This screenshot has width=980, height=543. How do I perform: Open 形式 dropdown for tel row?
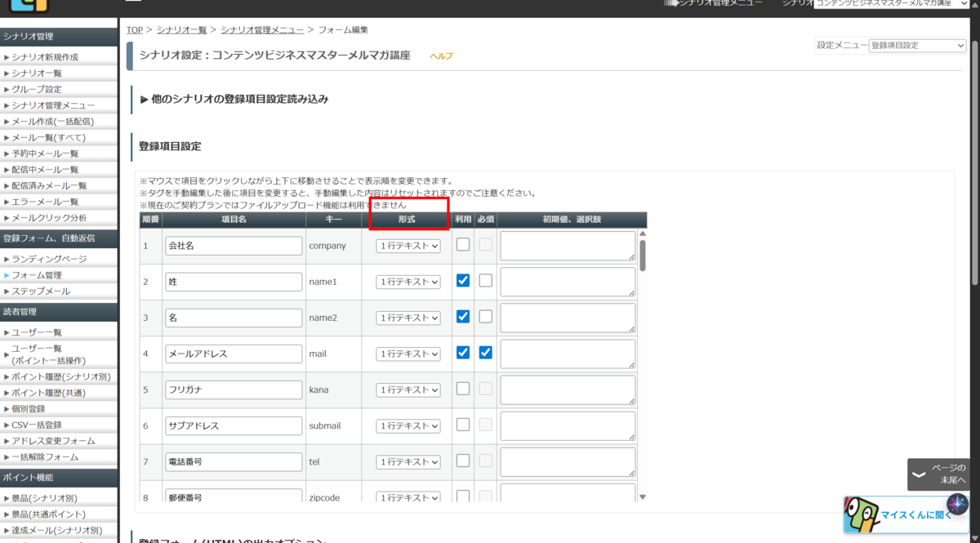(x=408, y=461)
